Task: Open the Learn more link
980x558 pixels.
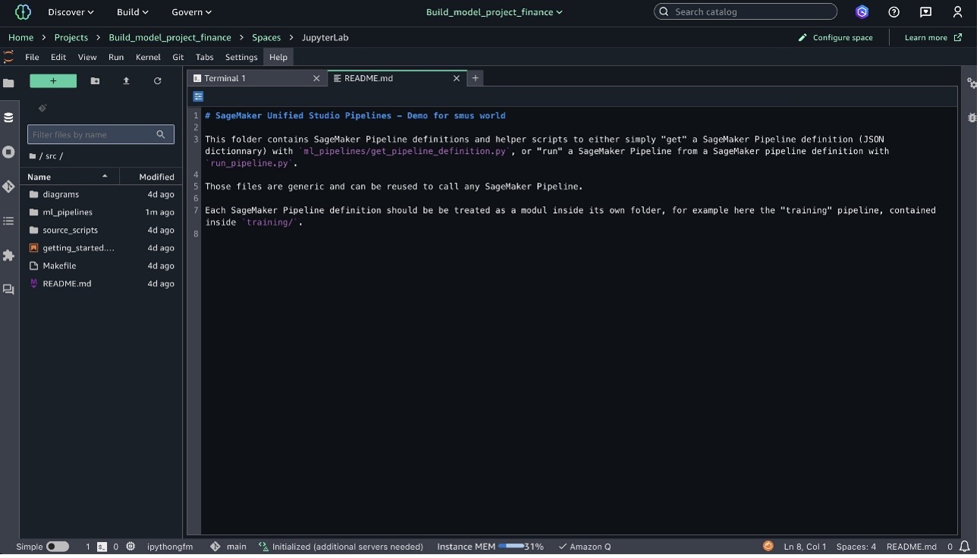Action: tap(933, 37)
